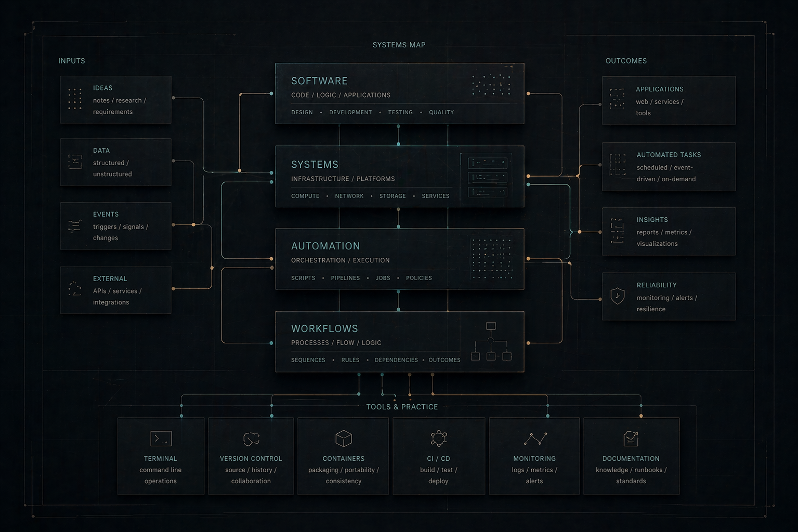The image size is (798, 532).
Task: Click INFRASTRUCTURE / PLATFORMS subtitle
Action: [x=343, y=179]
